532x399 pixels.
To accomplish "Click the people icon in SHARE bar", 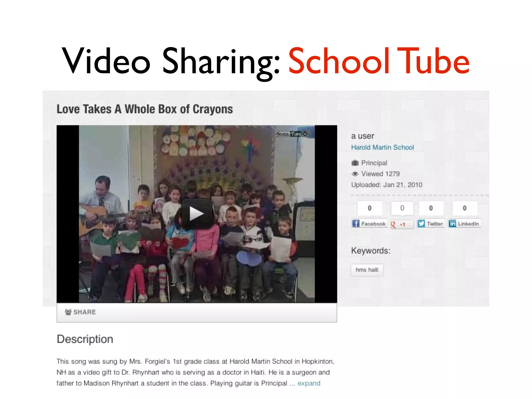I will coord(68,312).
